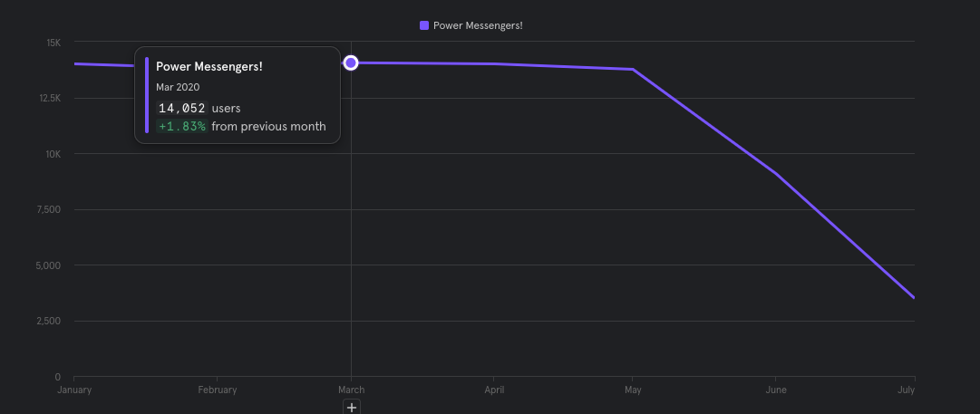Toggle the Power Messengers! legend label

(478, 25)
